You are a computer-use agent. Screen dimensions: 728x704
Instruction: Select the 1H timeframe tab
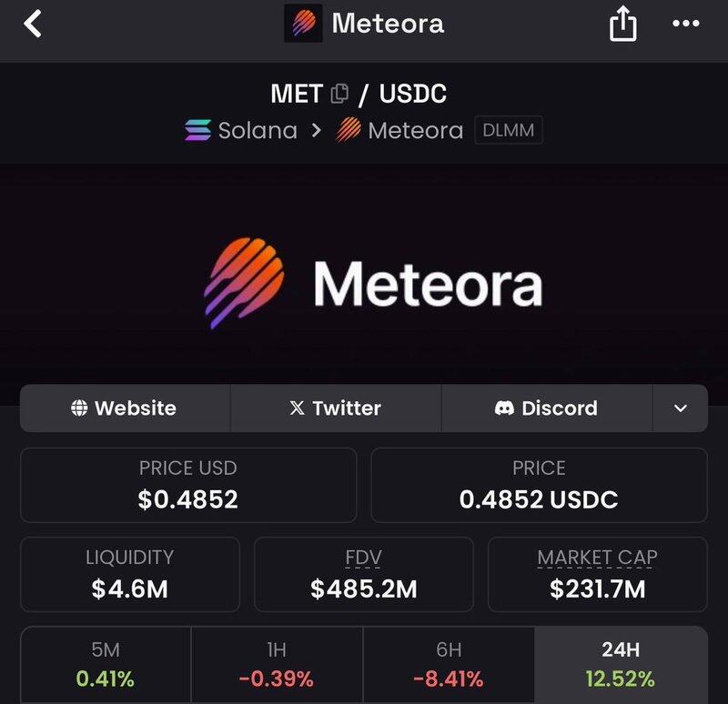[277, 664]
